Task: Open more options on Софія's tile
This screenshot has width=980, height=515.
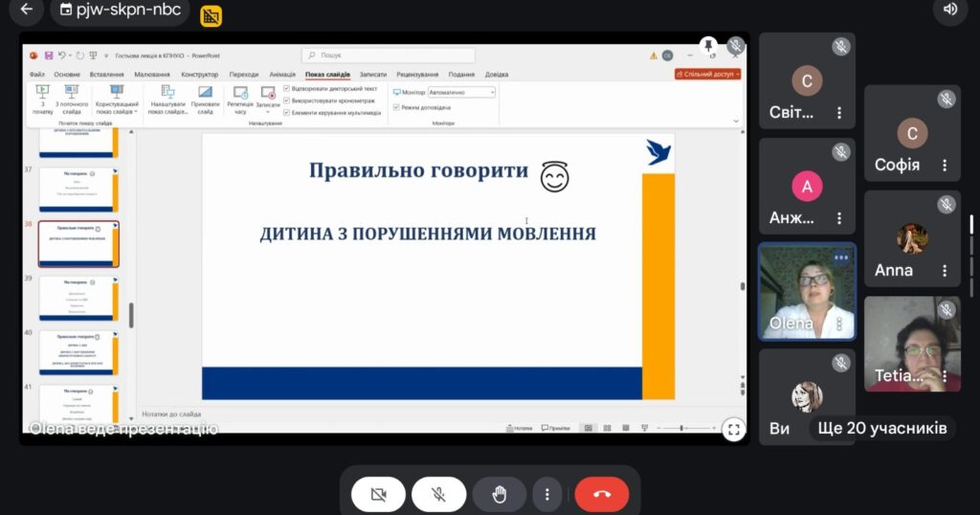Action: (945, 165)
